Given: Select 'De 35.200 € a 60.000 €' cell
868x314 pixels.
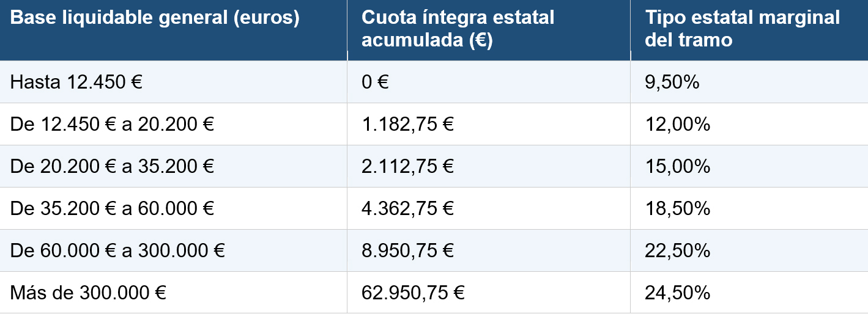Looking at the screenshot, I should coord(112,208).
